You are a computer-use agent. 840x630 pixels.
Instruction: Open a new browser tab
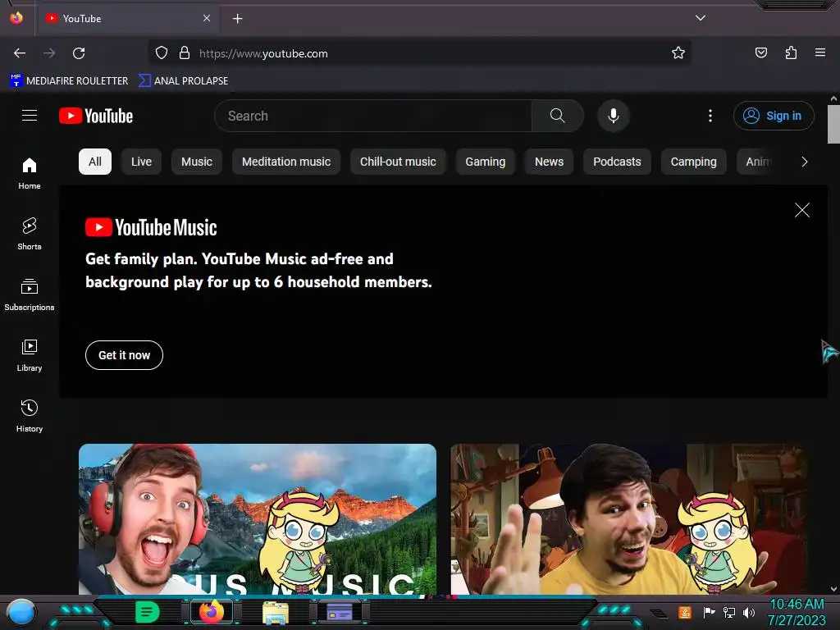click(237, 19)
